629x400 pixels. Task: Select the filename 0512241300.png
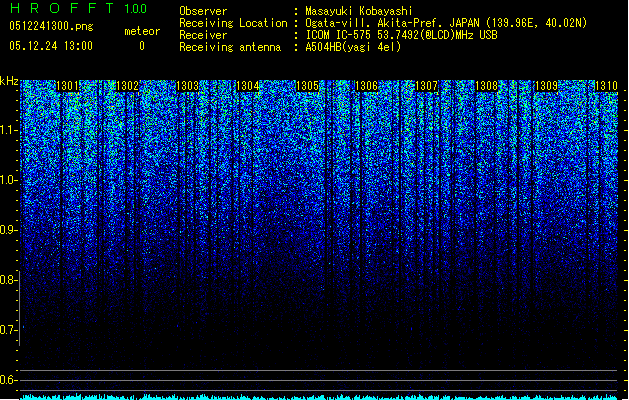(x=51, y=26)
